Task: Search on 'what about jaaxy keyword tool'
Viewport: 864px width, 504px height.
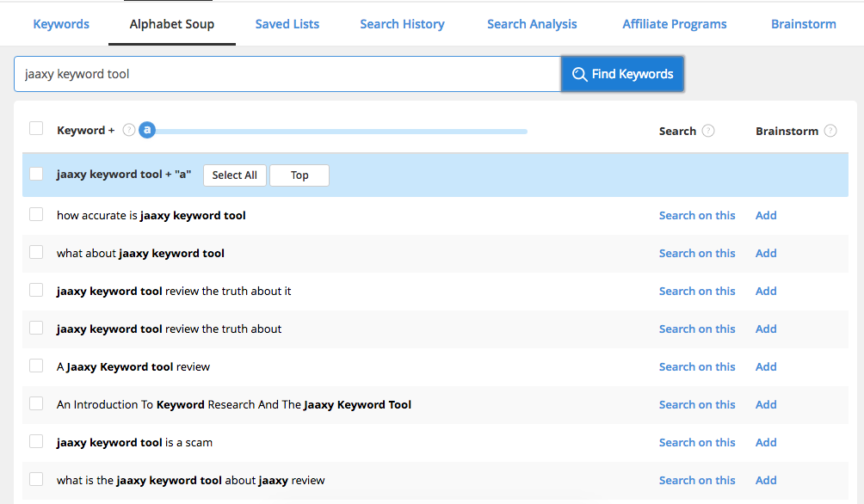Action: pos(697,254)
